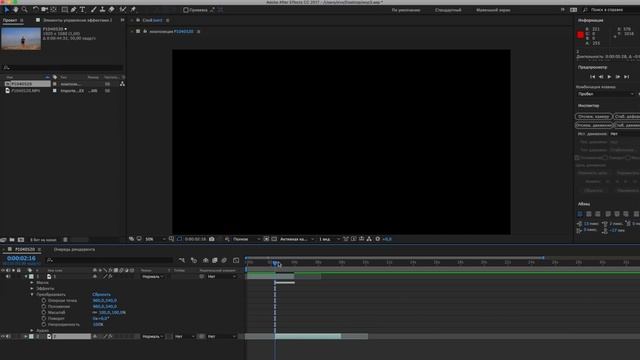Screen dimensions: 640x360
Task: Select the Type text tool
Action: pos(82,9)
